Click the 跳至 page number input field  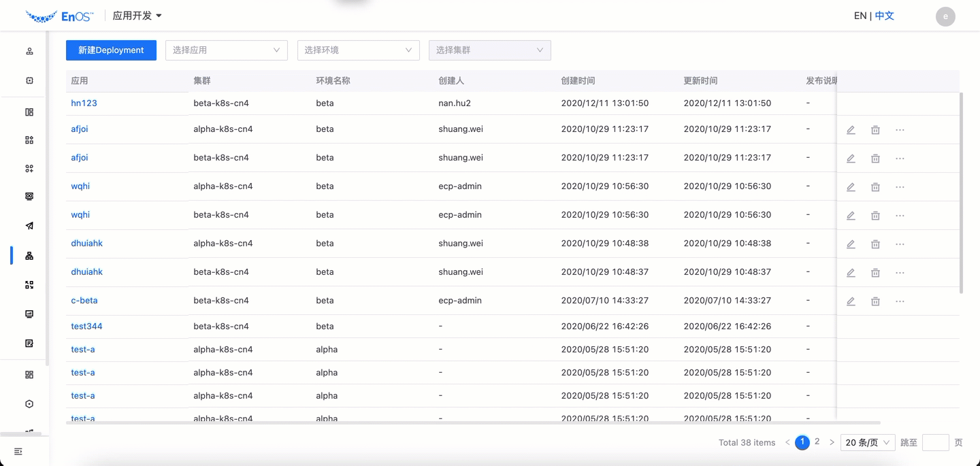click(x=935, y=443)
